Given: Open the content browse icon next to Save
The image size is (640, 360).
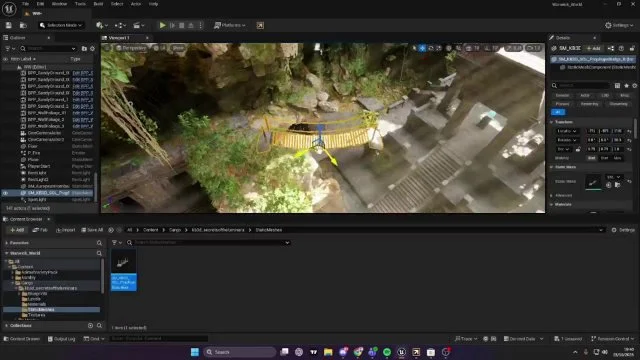Looking at the screenshot, I should point(23,25).
